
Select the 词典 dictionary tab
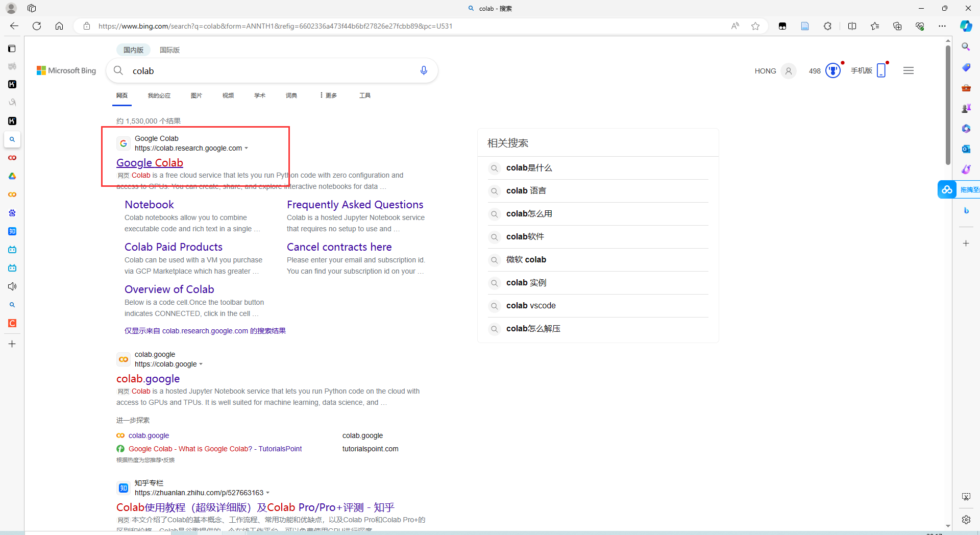pyautogui.click(x=291, y=95)
